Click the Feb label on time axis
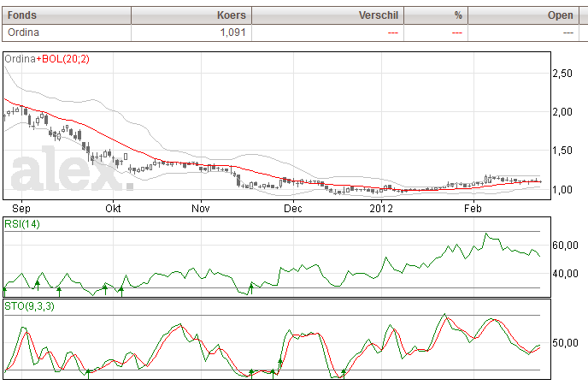 (473, 209)
